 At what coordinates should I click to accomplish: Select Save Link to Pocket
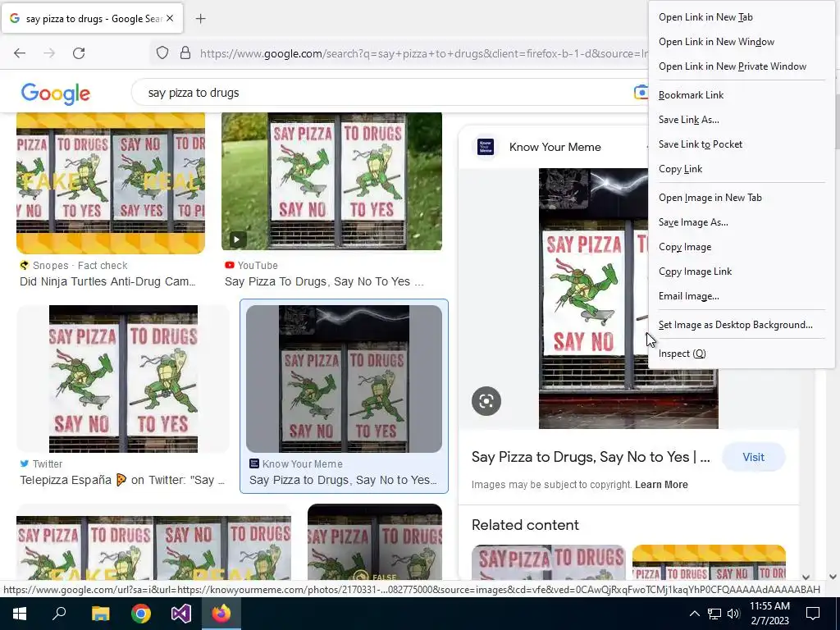[741, 144]
